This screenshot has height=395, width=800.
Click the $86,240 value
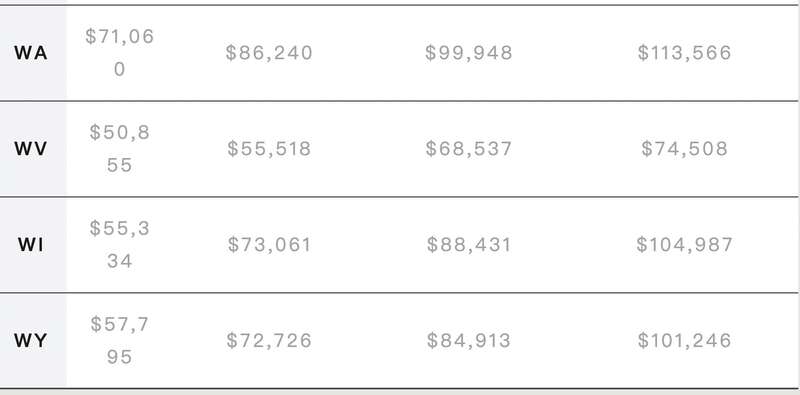[269, 53]
